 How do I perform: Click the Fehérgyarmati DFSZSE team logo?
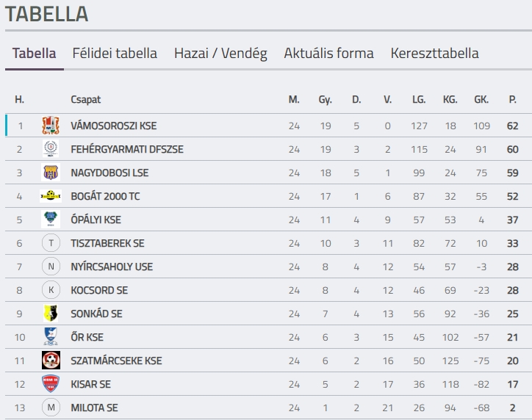point(51,149)
